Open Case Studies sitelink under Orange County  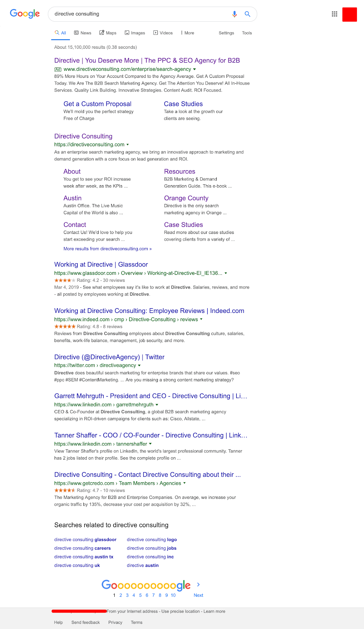[183, 225]
